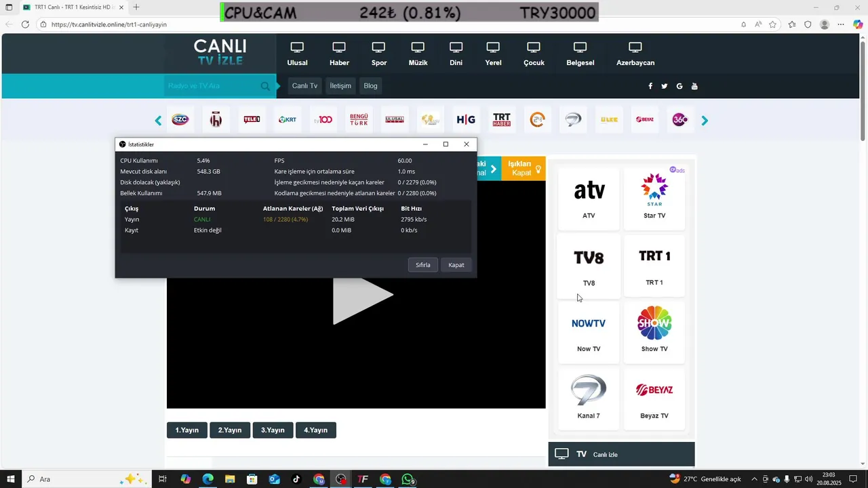This screenshot has height=488, width=868.
Task: Open the Dini channels category
Action: (x=456, y=54)
